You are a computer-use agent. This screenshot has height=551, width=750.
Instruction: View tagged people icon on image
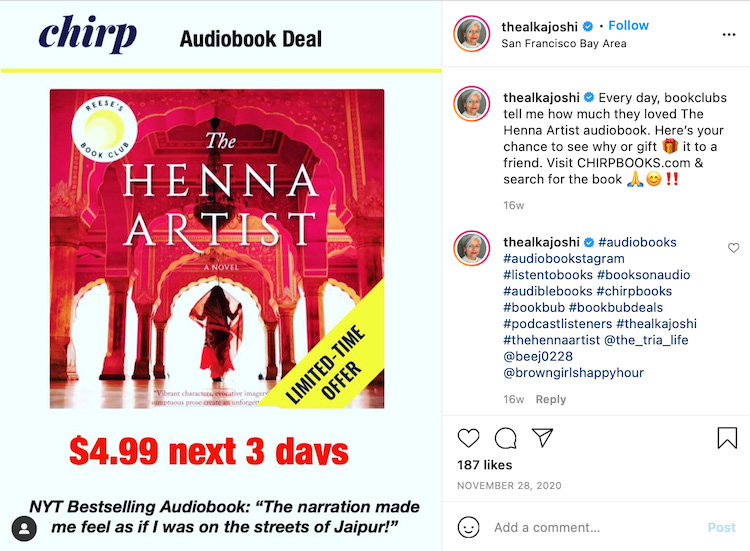coord(24,529)
